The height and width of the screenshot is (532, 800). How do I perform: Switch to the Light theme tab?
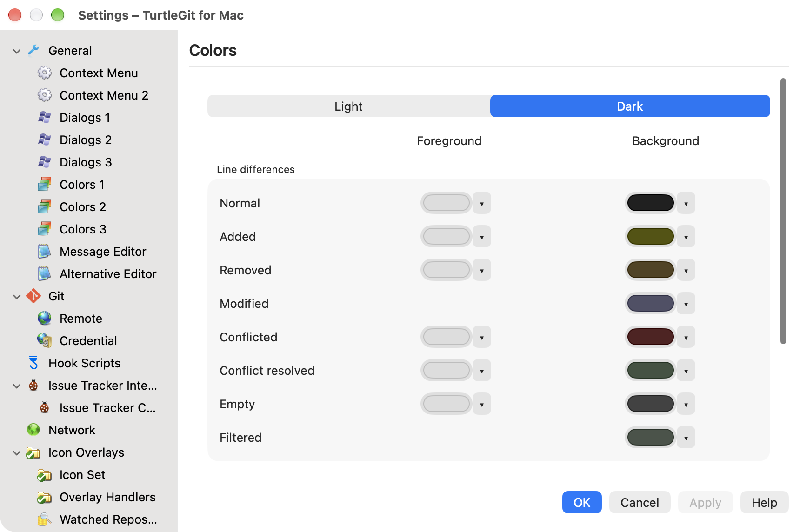[x=349, y=106]
